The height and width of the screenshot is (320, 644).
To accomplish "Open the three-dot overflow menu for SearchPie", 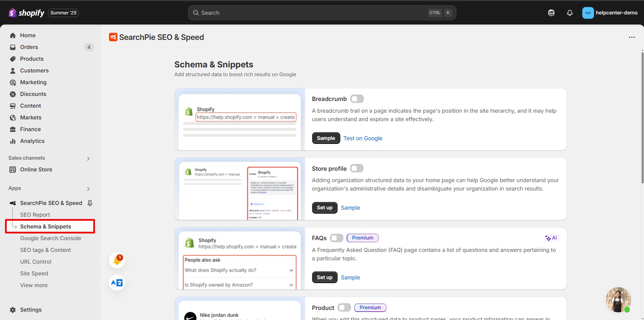I will pyautogui.click(x=632, y=37).
